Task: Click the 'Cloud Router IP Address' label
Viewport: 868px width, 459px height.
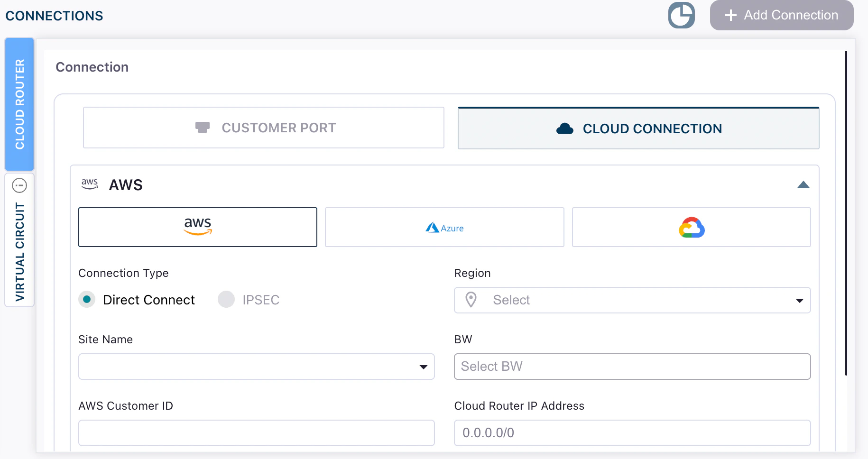Action: 519,406
